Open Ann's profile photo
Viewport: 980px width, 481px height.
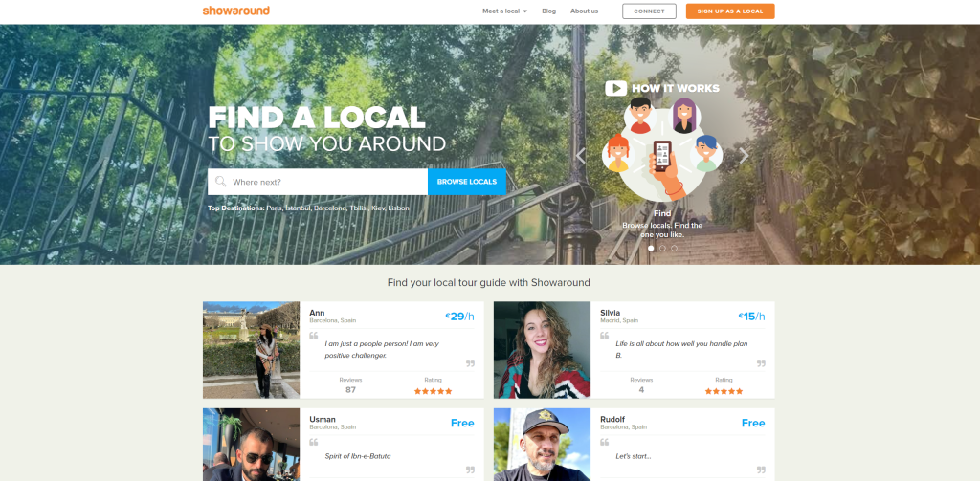(x=252, y=350)
